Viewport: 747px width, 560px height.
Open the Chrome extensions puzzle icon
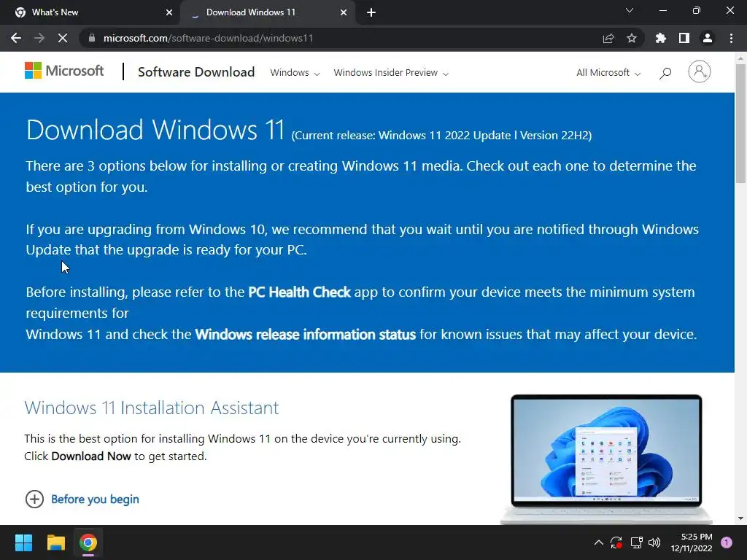(661, 38)
